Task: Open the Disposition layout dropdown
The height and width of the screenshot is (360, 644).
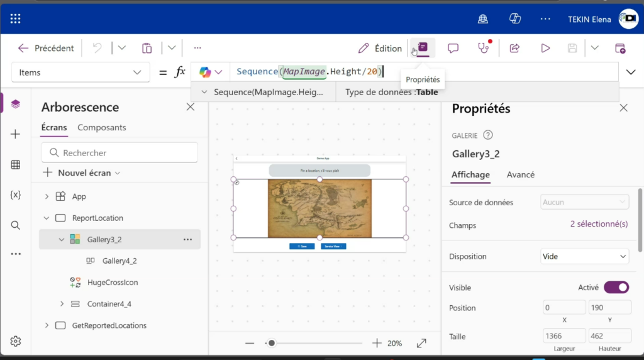Action: (x=585, y=257)
